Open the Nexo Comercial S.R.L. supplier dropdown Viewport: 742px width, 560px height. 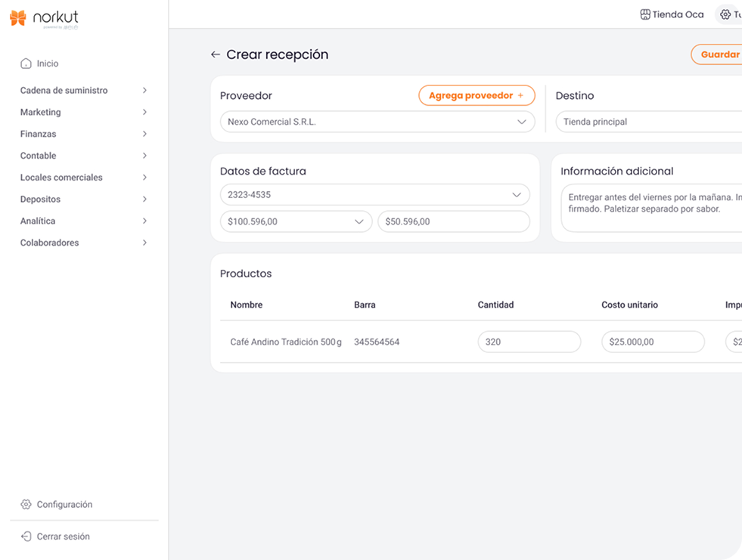tap(521, 122)
